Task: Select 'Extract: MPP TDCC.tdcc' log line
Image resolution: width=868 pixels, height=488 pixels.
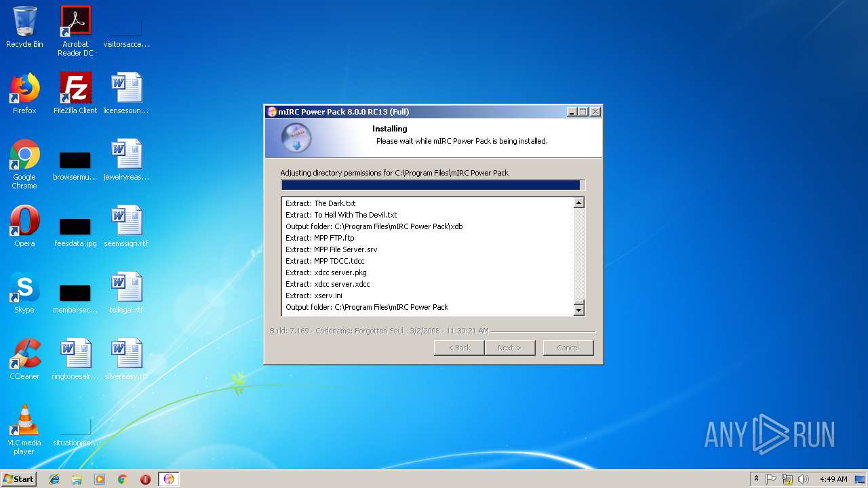Action: click(325, 261)
